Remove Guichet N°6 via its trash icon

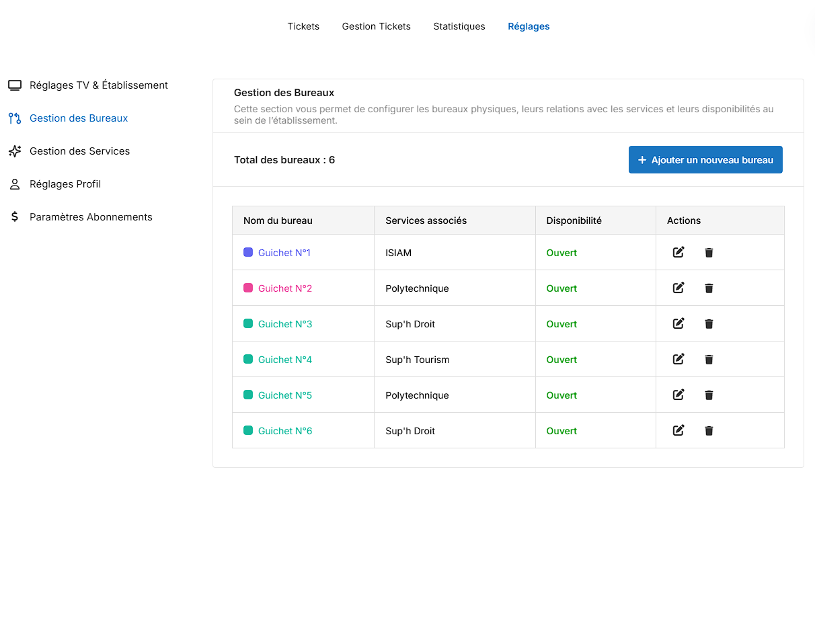pyautogui.click(x=709, y=431)
